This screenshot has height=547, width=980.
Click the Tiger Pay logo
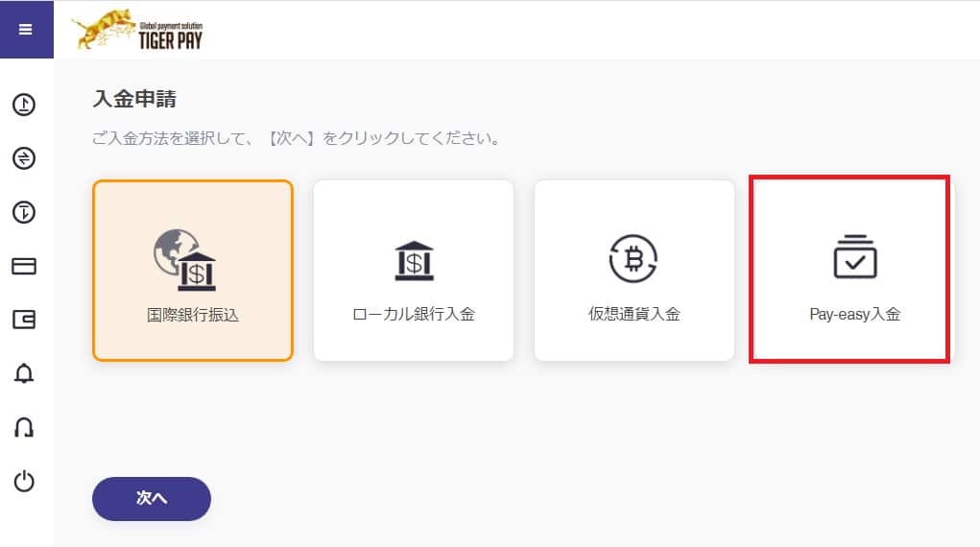137,30
